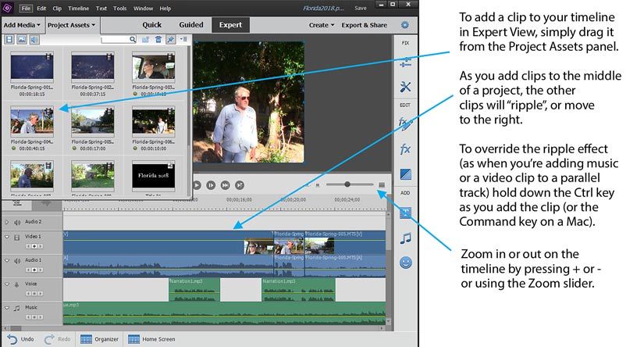
Task: Open the Adjust panel sliders icon
Action: pyautogui.click(x=405, y=63)
